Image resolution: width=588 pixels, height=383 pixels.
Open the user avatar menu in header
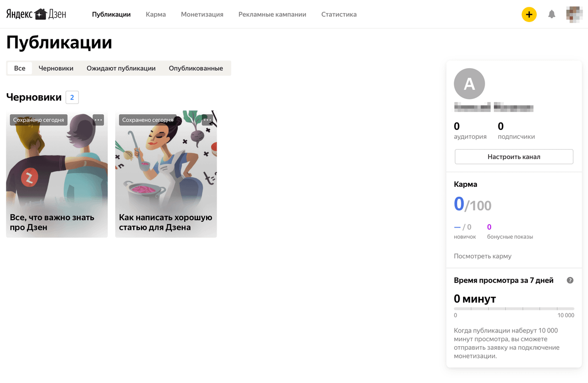(574, 14)
